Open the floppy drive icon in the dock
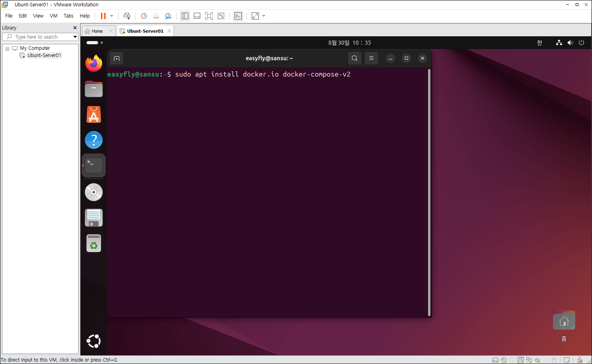Screen dimensions: 592x364 coord(94,218)
